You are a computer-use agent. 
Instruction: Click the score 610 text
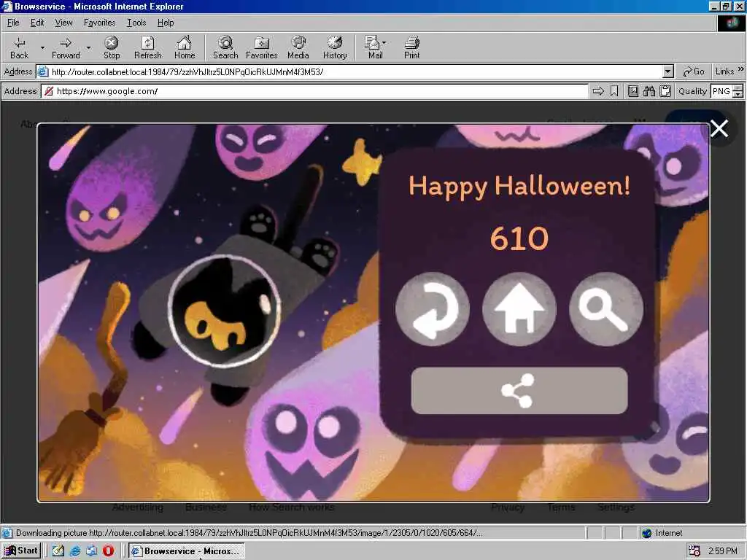[x=519, y=238]
